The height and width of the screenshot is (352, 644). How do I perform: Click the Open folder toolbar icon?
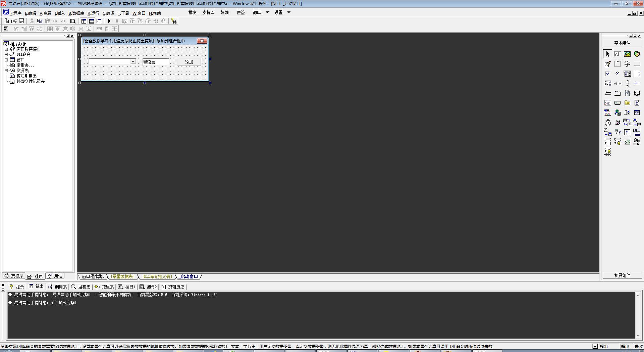point(14,21)
